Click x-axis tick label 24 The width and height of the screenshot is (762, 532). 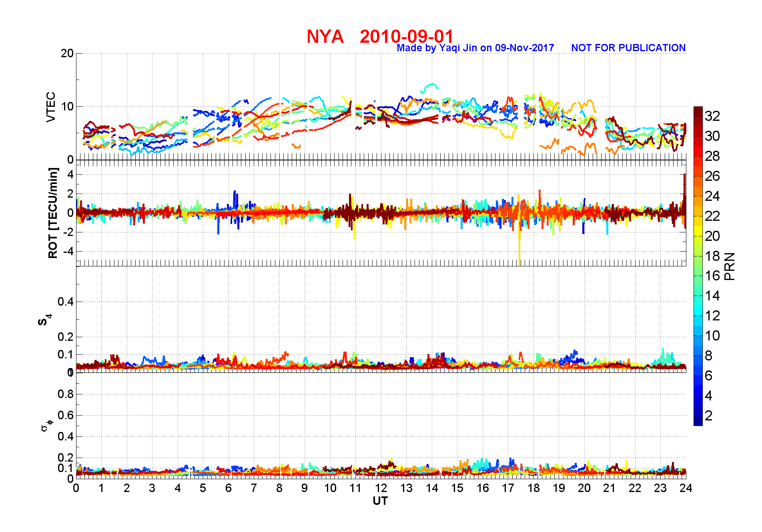tap(686, 488)
